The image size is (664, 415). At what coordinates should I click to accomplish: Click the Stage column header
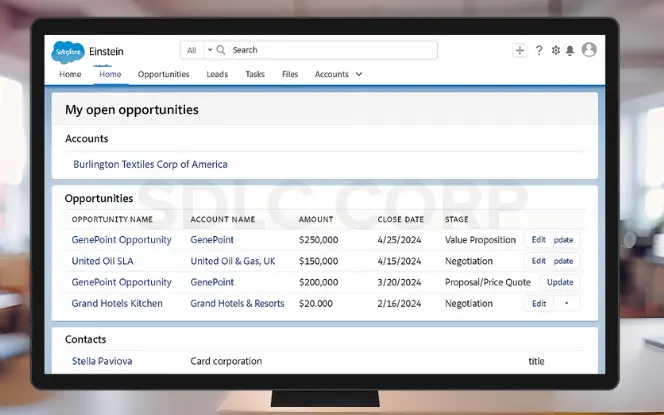(x=456, y=219)
